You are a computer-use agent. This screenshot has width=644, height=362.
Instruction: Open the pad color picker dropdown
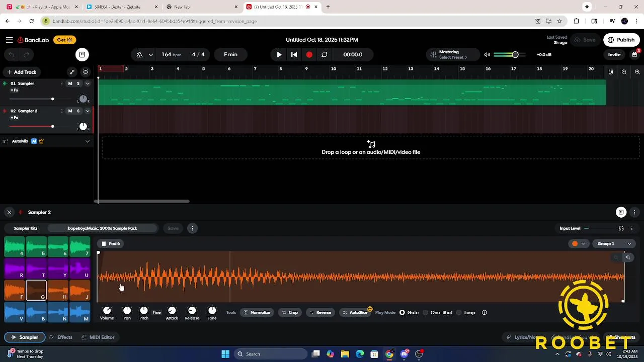579,244
